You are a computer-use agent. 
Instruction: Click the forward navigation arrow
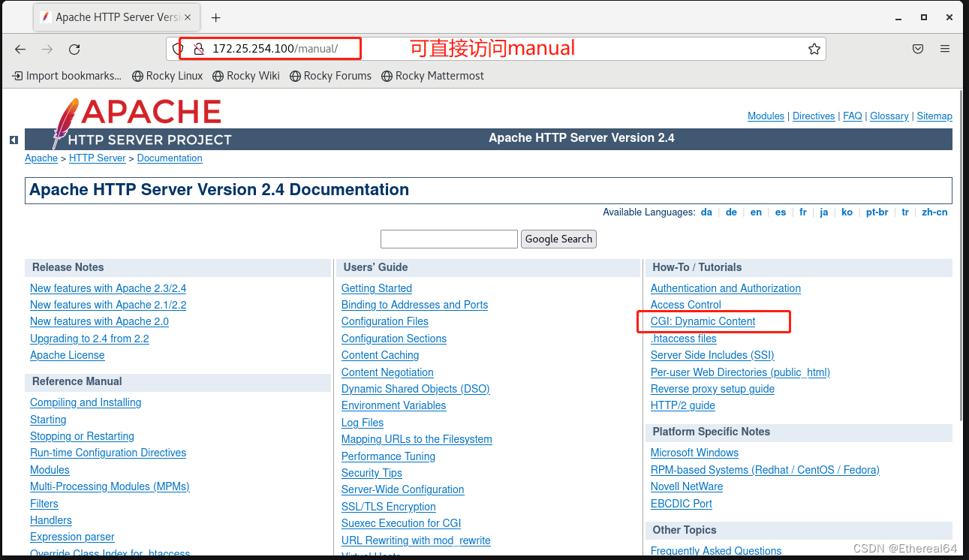(x=47, y=49)
